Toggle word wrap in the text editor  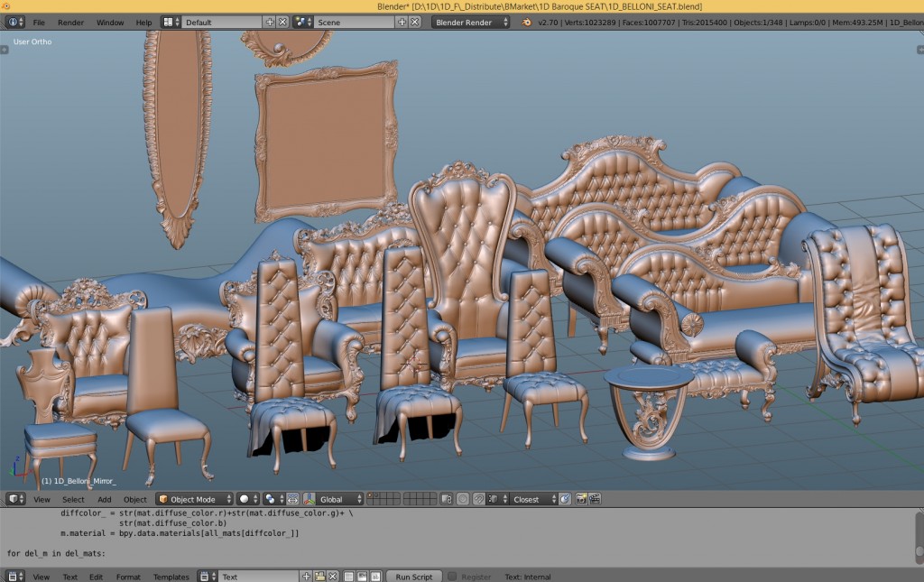tap(364, 576)
